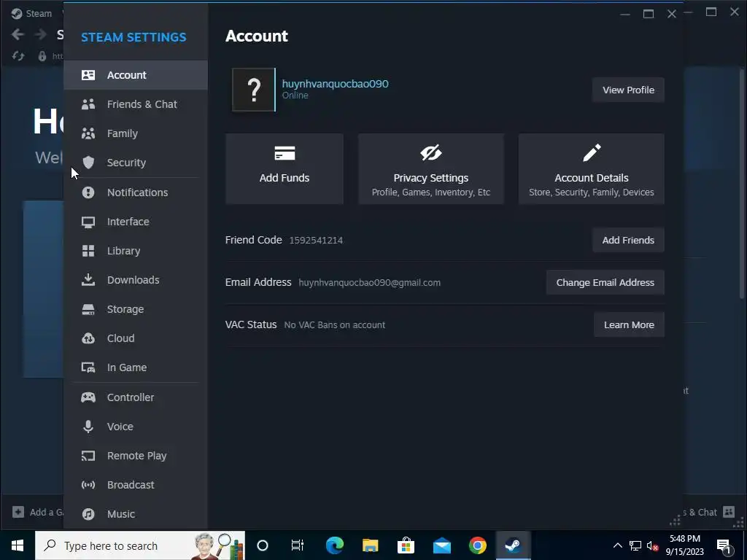Select the Interface monitor icon
747x560 pixels.
point(88,222)
